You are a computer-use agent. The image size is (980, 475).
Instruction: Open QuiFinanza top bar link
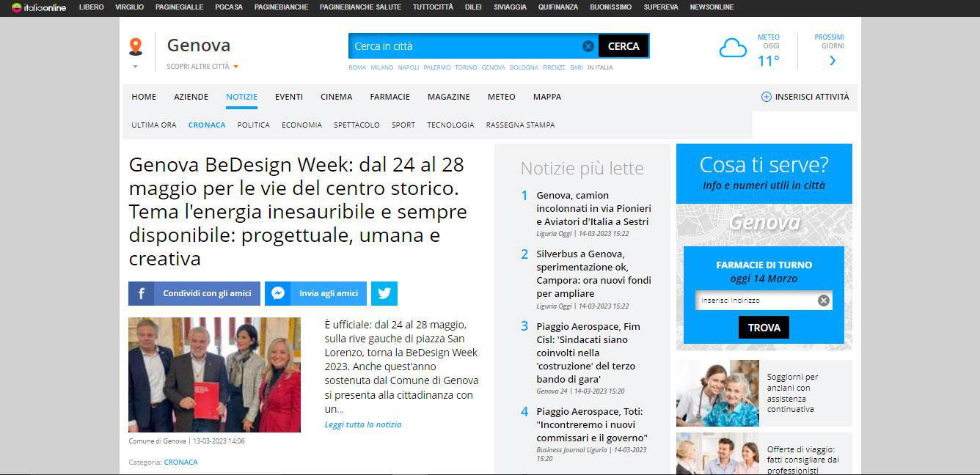point(558,7)
